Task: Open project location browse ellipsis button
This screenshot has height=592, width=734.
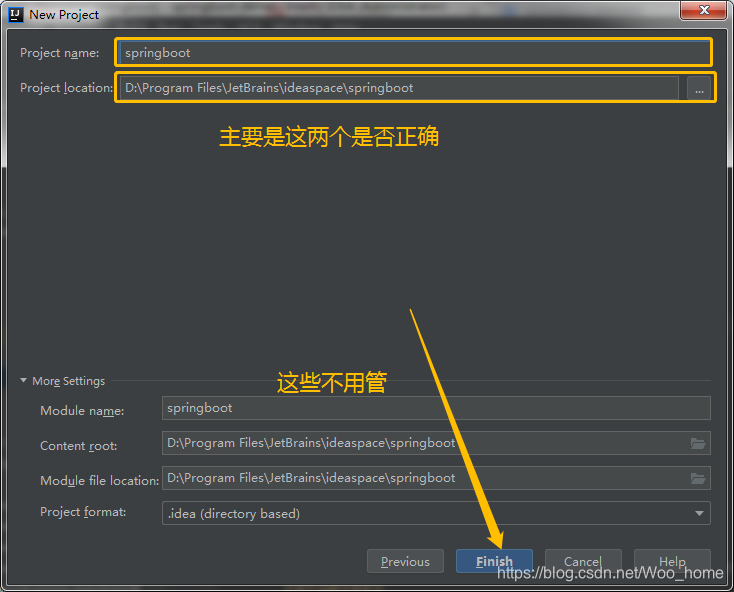Action: click(699, 88)
